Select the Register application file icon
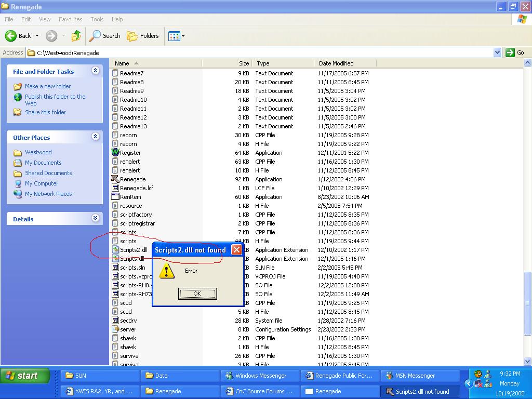This screenshot has width=532, height=399. pyautogui.click(x=116, y=153)
